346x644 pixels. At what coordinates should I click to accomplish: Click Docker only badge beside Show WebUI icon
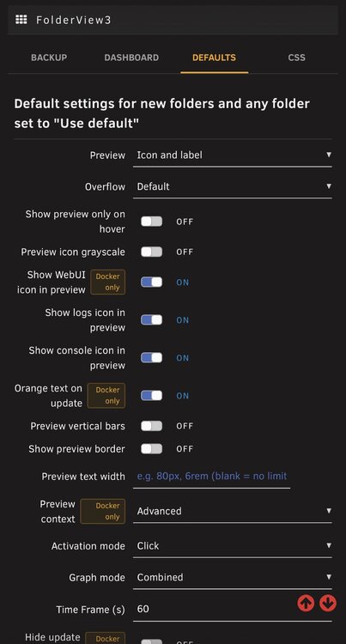click(108, 283)
